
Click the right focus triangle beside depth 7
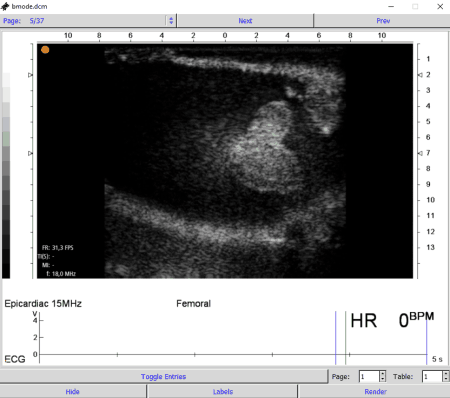point(420,153)
